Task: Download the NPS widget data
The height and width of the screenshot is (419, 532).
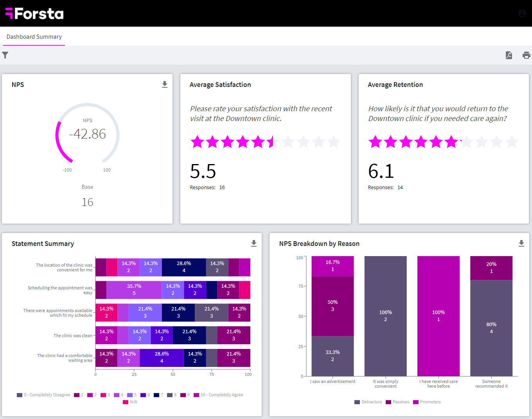Action: 165,84
